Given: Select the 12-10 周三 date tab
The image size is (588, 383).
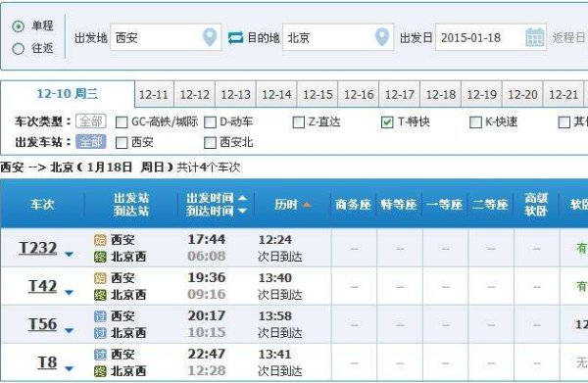Looking at the screenshot, I should pyautogui.click(x=68, y=94).
